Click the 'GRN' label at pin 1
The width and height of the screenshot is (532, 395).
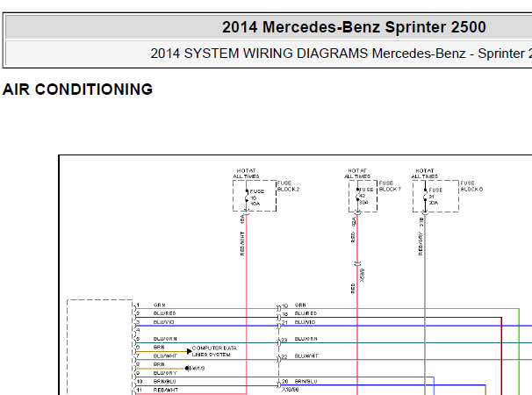click(160, 305)
